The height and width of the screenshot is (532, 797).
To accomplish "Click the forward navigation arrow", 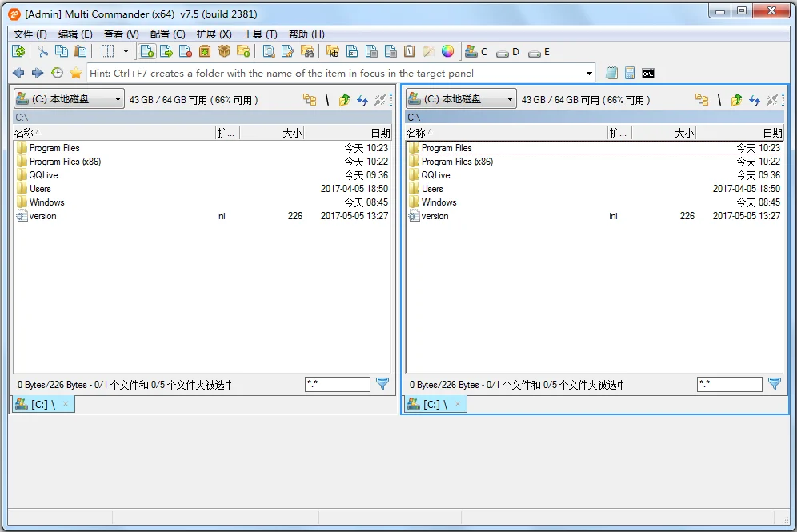I will click(37, 73).
